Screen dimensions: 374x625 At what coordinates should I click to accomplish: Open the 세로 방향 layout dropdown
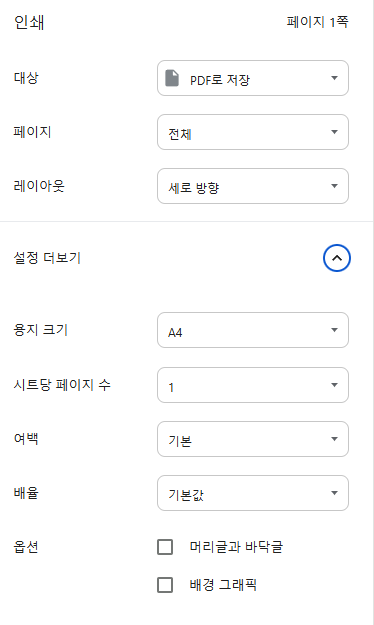point(253,186)
